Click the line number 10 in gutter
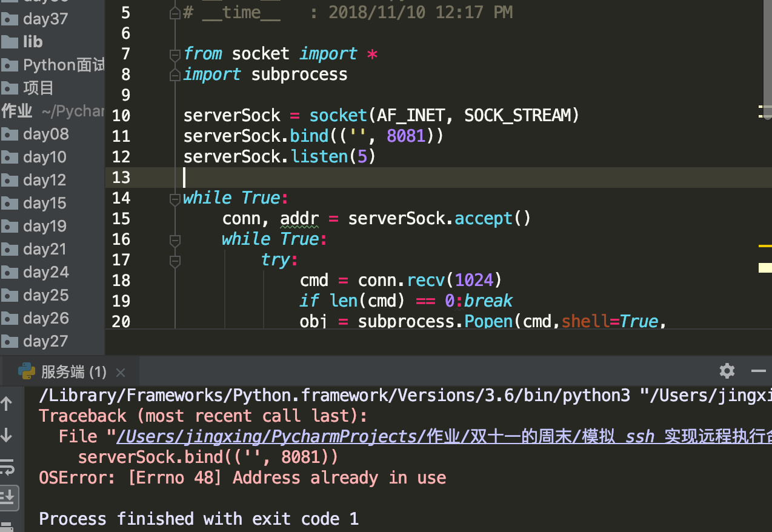This screenshot has height=532, width=772. point(121,116)
